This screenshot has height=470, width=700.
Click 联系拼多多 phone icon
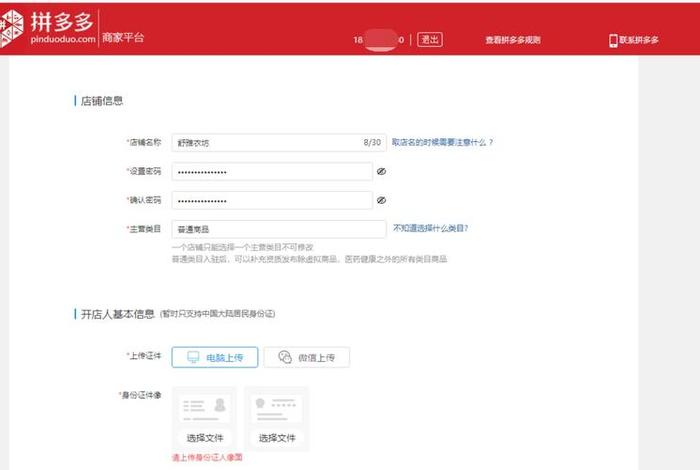(613, 40)
